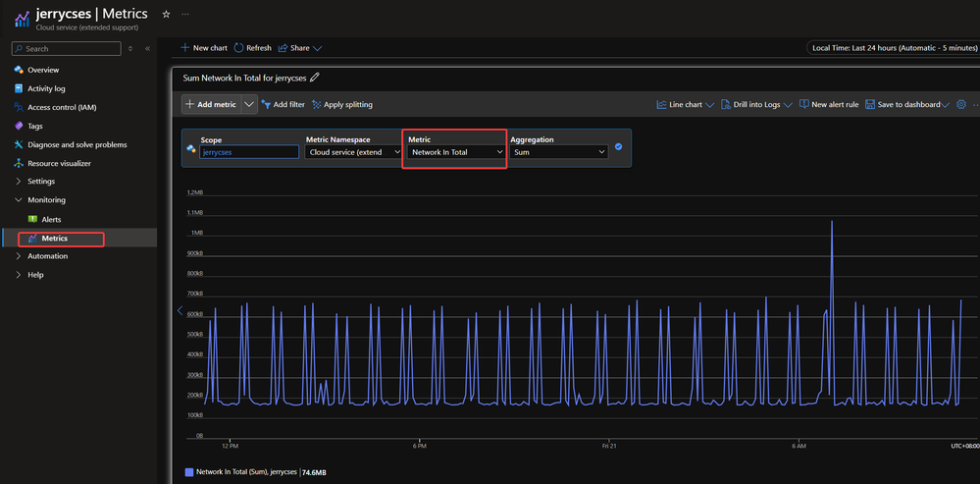Click the Save to dashboard disk icon
The width and height of the screenshot is (980, 484).
coord(870,104)
